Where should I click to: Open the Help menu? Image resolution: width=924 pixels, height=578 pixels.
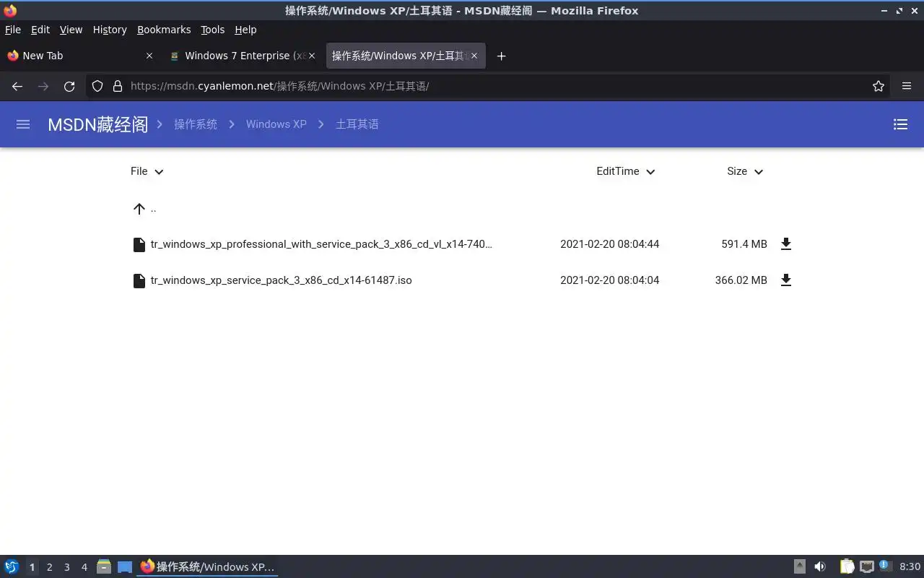[245, 30]
